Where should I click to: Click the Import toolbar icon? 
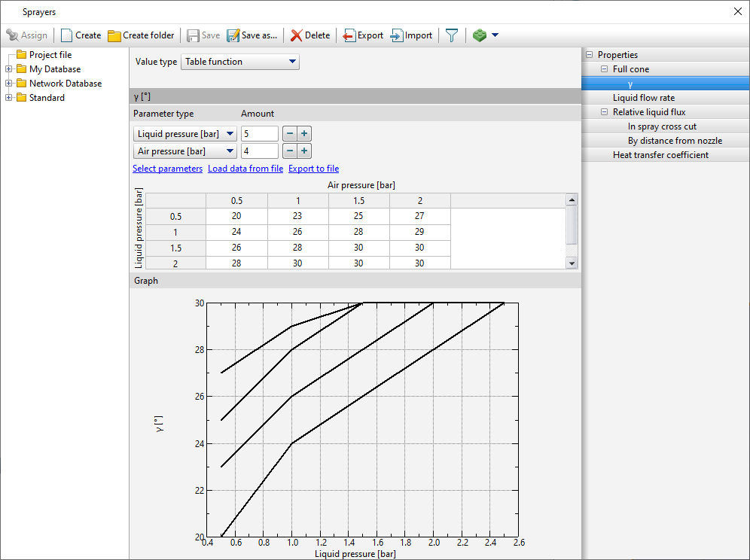click(x=397, y=35)
